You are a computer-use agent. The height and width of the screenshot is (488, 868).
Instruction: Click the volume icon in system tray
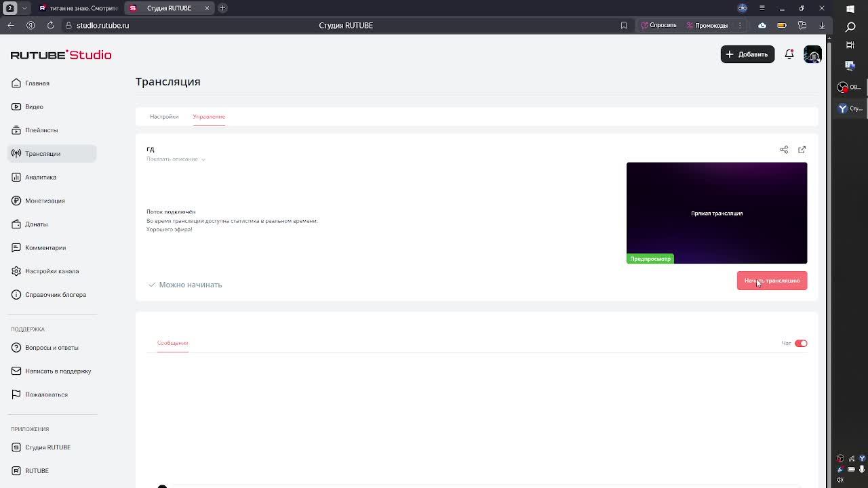click(840, 480)
